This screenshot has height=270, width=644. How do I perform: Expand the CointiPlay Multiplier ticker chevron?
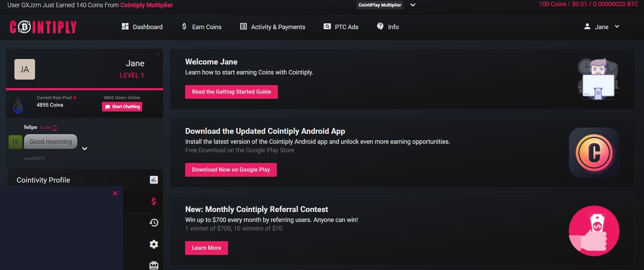click(x=413, y=5)
